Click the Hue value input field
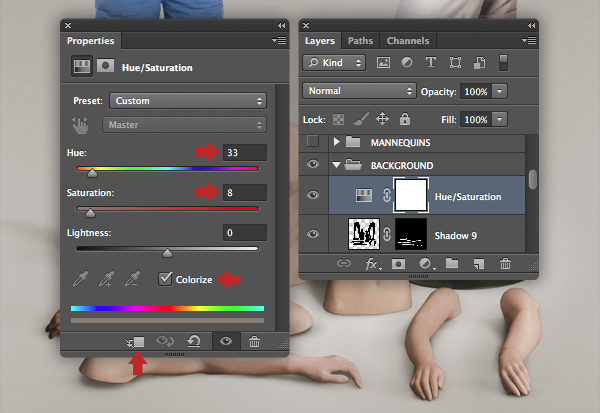The image size is (600, 413). tap(245, 153)
